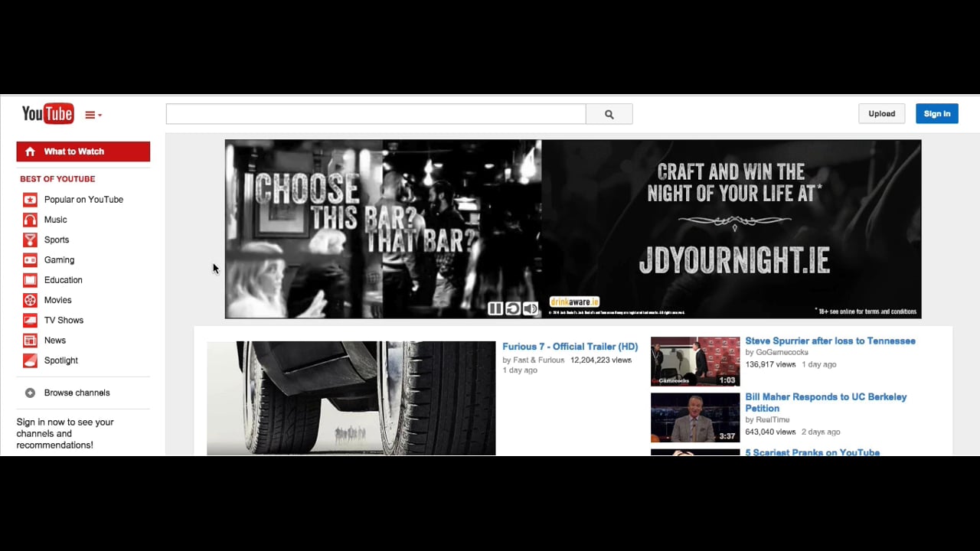Screen dimensions: 980x551
Task: Open the TV Shows category
Action: [64, 320]
